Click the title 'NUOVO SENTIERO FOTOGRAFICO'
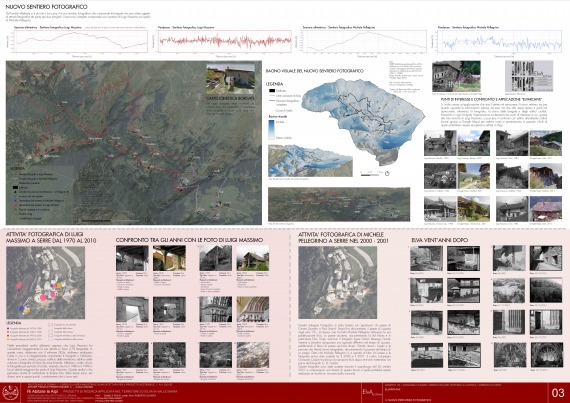 [46, 7]
